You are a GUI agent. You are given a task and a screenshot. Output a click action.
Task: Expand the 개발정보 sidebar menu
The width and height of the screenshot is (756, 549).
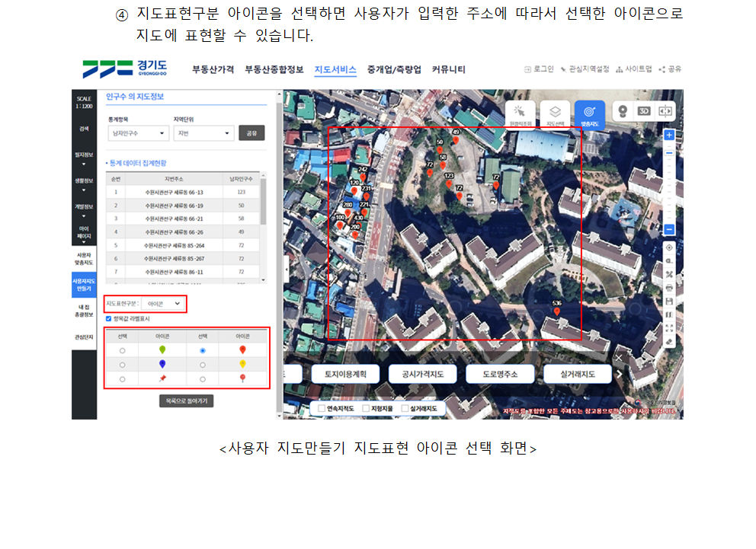point(84,211)
